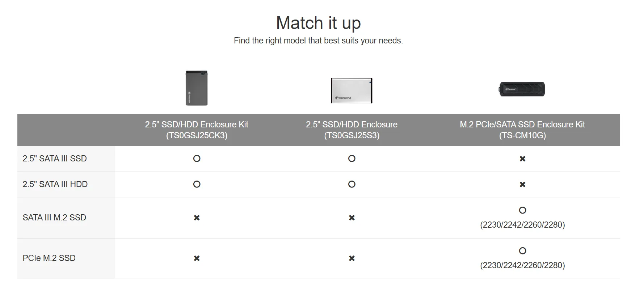The height and width of the screenshot is (287, 644).
Task: Click the cross for TS-CM10G 2.5" SATA III HDD
Action: pos(522,185)
